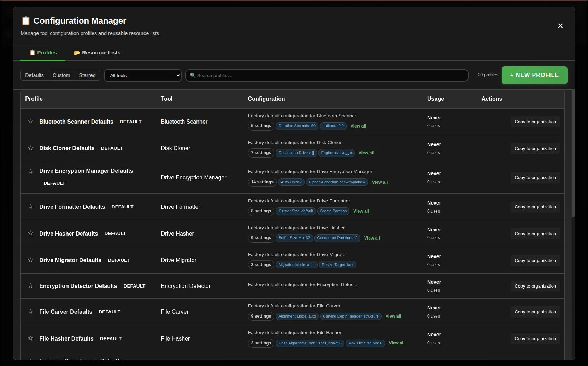This screenshot has width=588, height=366.
Task: Filter profiles by Defaults
Action: point(34,75)
